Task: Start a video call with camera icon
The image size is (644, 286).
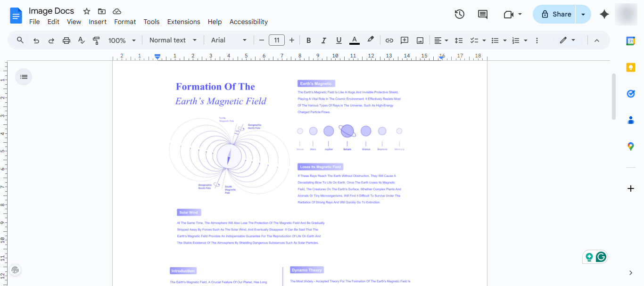Action: (508, 14)
